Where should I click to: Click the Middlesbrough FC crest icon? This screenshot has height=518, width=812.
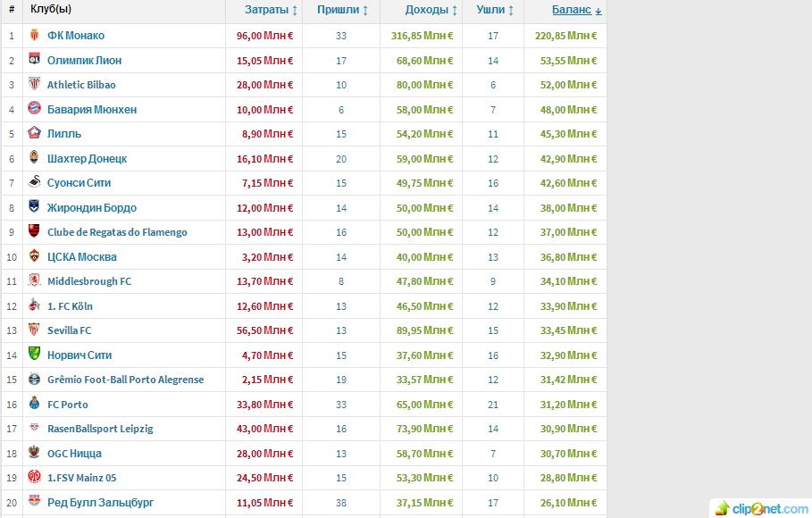[x=34, y=280]
